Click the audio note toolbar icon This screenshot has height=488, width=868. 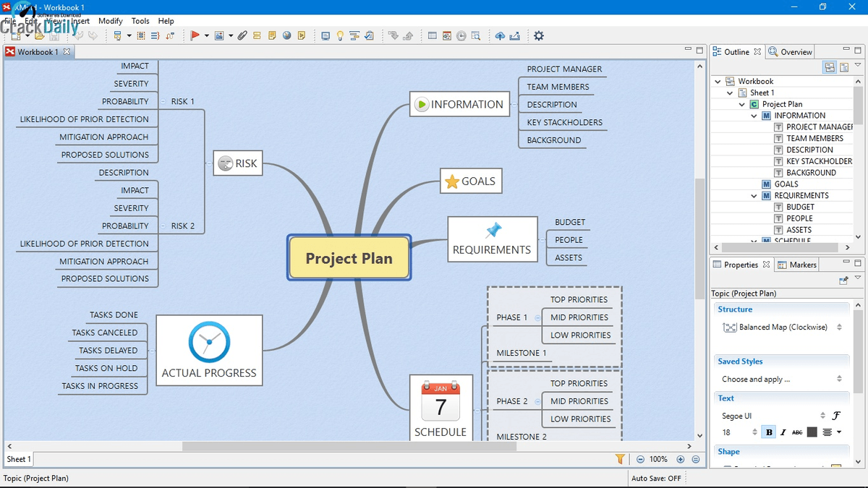pyautogui.click(x=302, y=35)
